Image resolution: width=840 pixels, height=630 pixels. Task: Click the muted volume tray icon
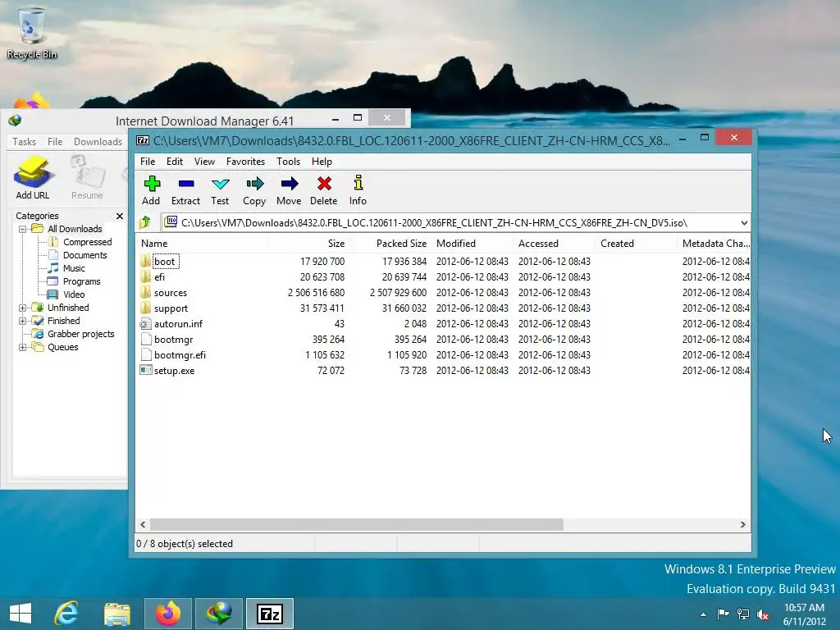762,614
